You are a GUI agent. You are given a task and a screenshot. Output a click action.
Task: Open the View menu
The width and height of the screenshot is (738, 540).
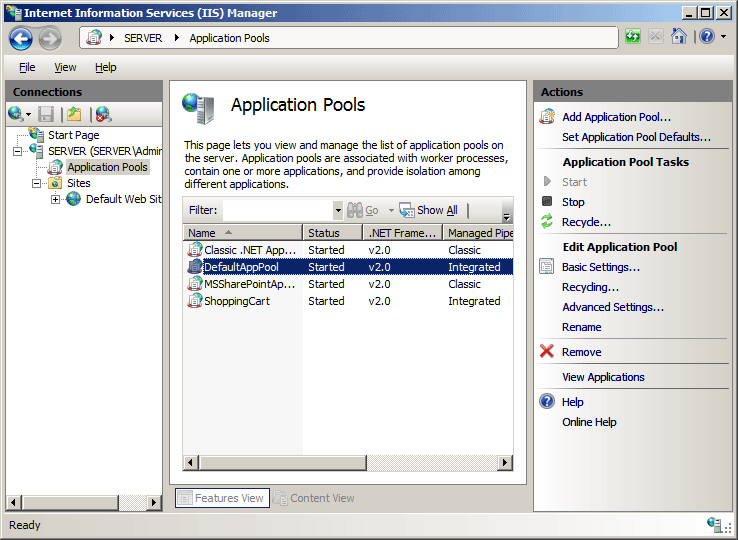65,67
